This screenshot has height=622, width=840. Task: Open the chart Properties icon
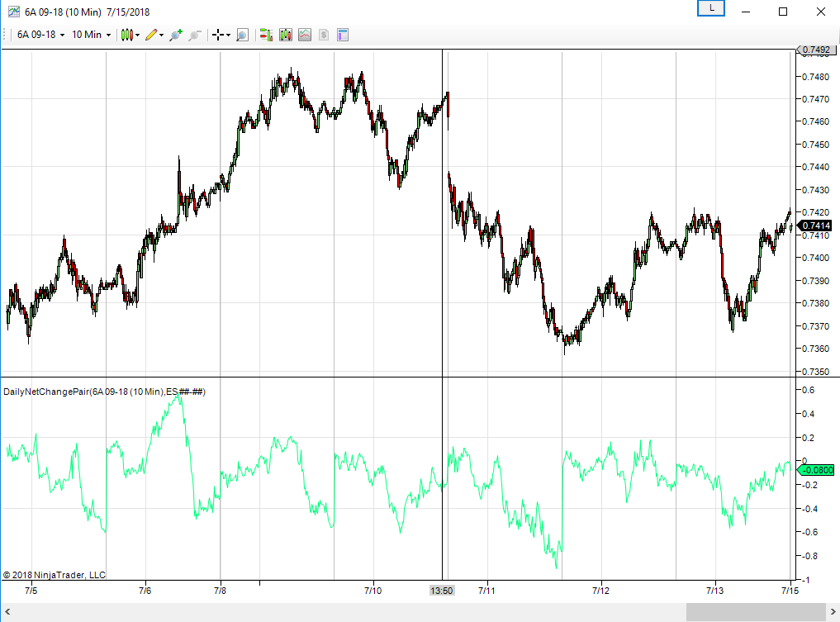(x=343, y=35)
